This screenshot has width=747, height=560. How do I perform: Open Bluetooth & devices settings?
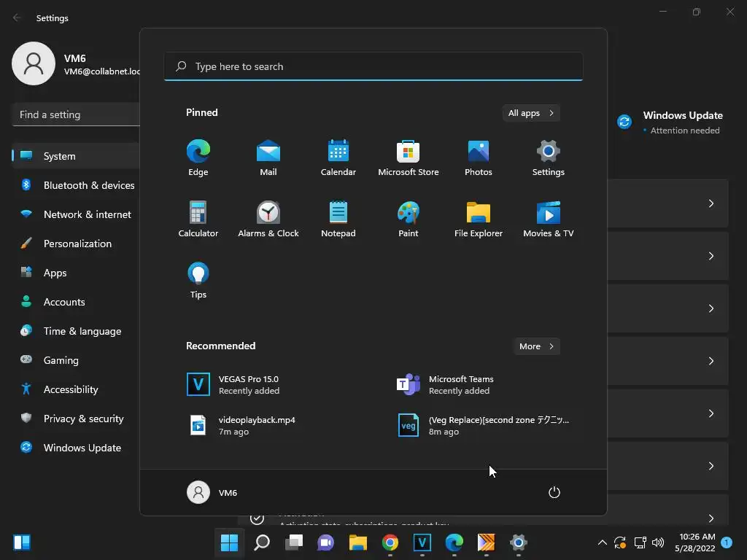coord(76,185)
